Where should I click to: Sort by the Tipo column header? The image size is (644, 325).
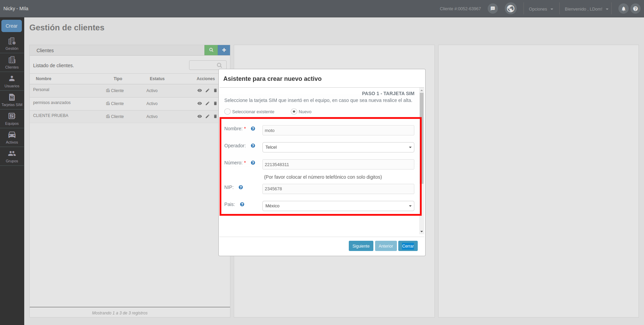pyautogui.click(x=118, y=79)
